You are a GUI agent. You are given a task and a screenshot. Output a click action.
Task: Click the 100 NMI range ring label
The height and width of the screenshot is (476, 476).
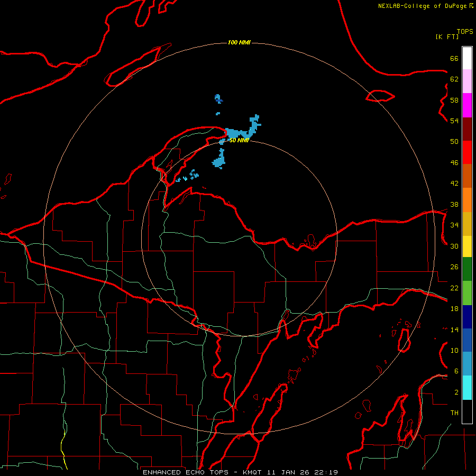[239, 42]
